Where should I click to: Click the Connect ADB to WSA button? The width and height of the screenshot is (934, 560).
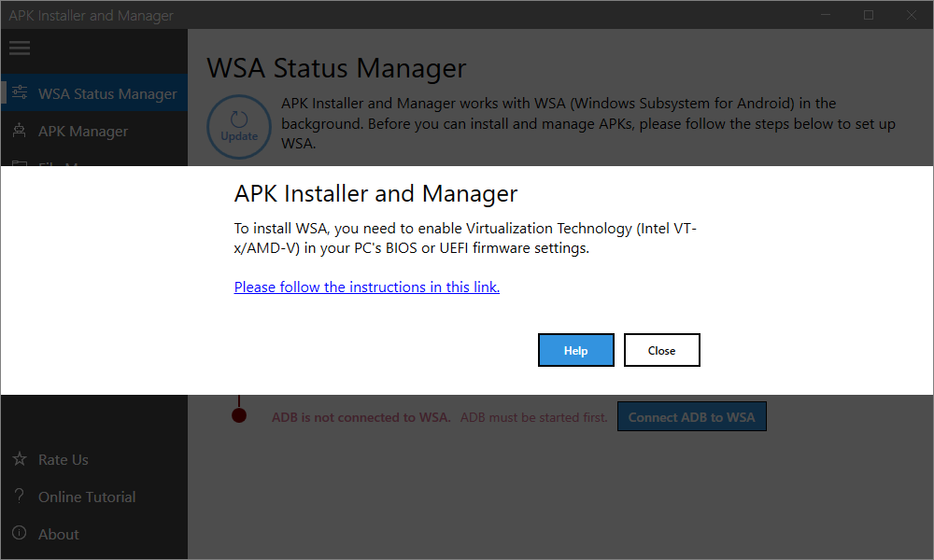point(691,417)
